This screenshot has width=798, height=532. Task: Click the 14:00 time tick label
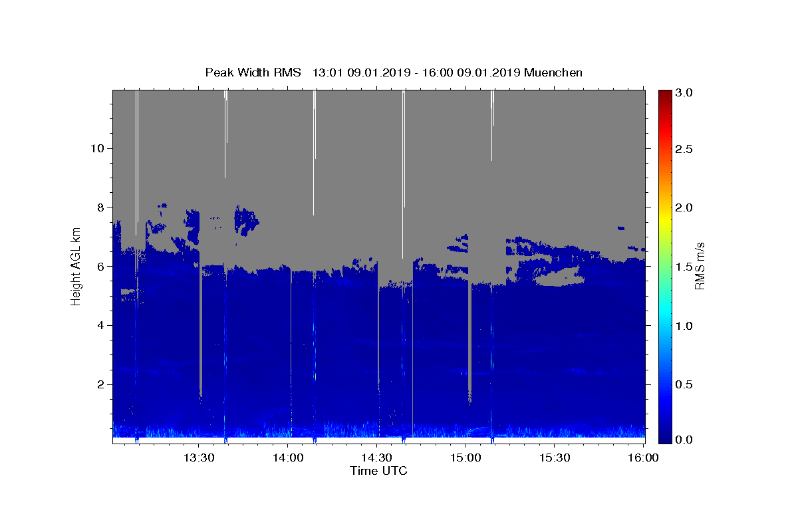[x=287, y=458]
